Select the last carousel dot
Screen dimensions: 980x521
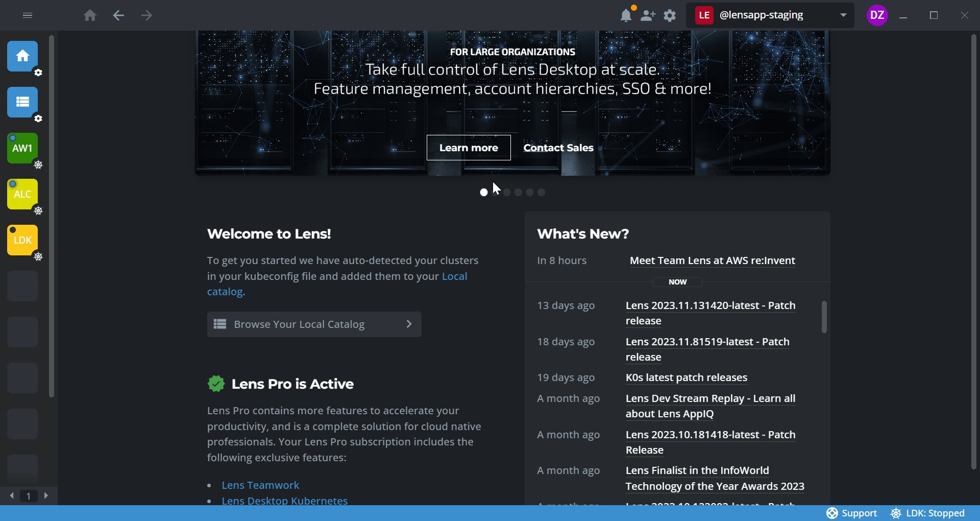542,193
